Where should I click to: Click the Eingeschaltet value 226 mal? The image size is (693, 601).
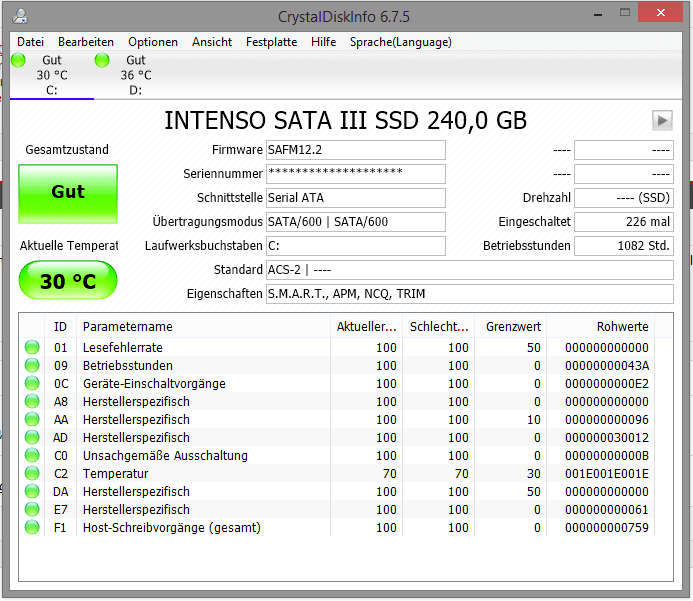click(624, 221)
